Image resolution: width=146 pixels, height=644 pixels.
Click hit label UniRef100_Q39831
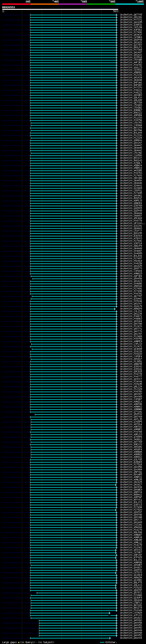tap(131, 25)
